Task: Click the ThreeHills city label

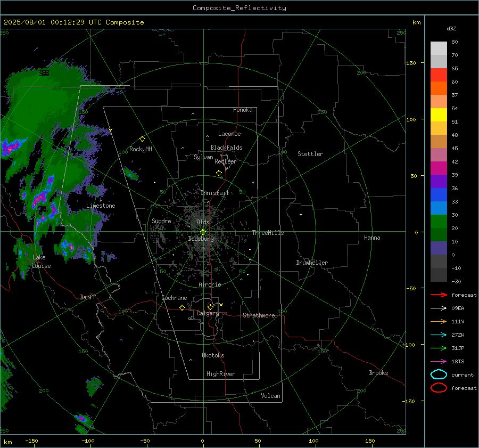Action: (268, 233)
